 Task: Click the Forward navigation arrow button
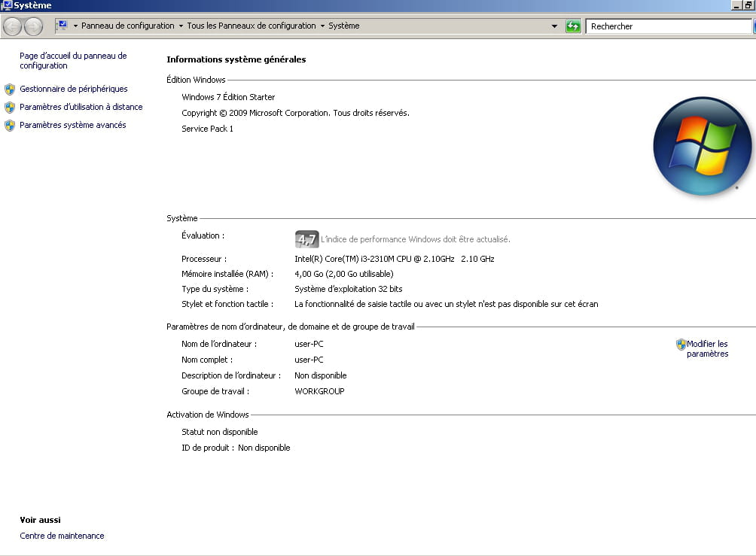click(33, 26)
